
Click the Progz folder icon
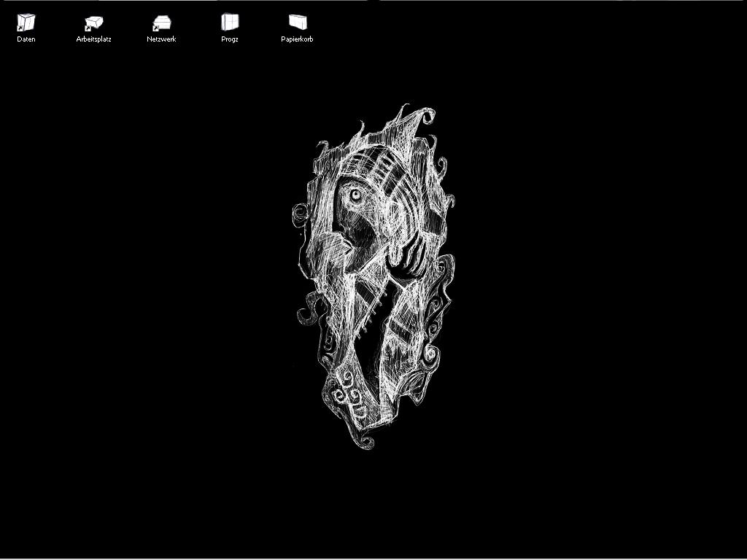(x=230, y=23)
